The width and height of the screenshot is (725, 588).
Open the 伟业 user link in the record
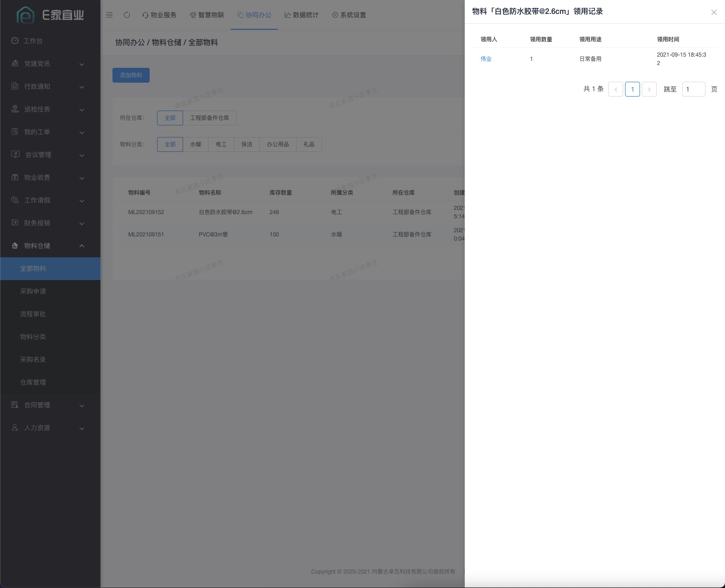point(486,59)
